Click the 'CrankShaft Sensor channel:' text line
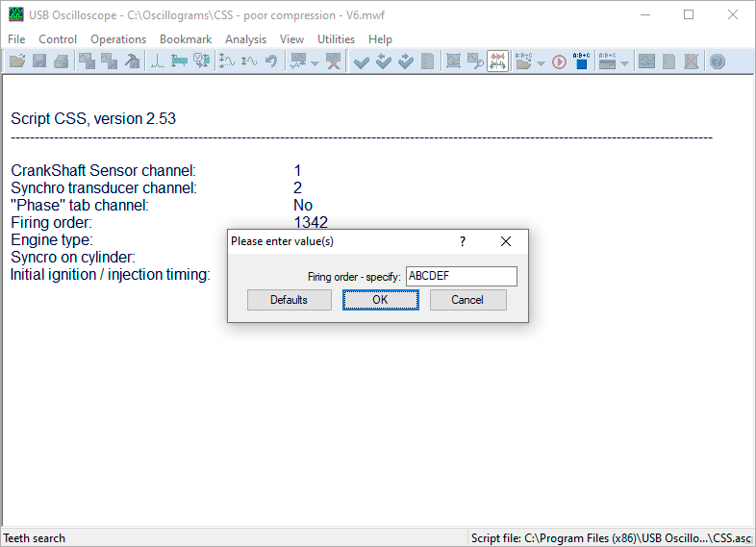Image resolution: width=756 pixels, height=547 pixels. 103,170
